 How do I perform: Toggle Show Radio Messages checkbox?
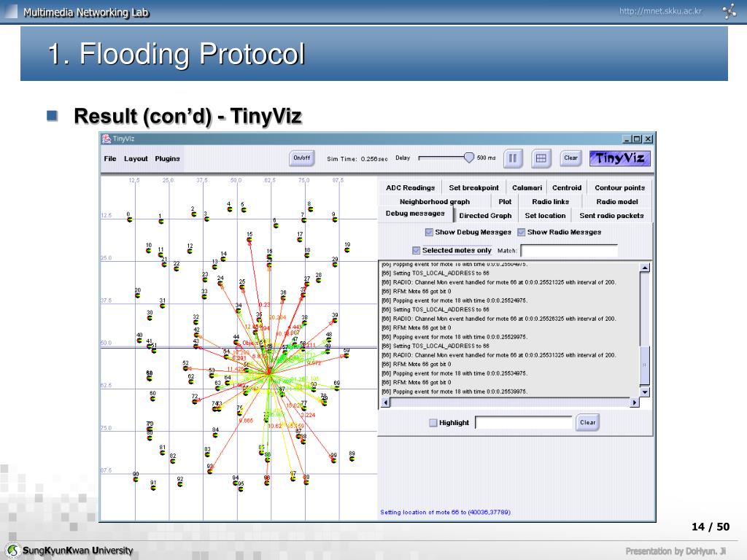[521, 232]
